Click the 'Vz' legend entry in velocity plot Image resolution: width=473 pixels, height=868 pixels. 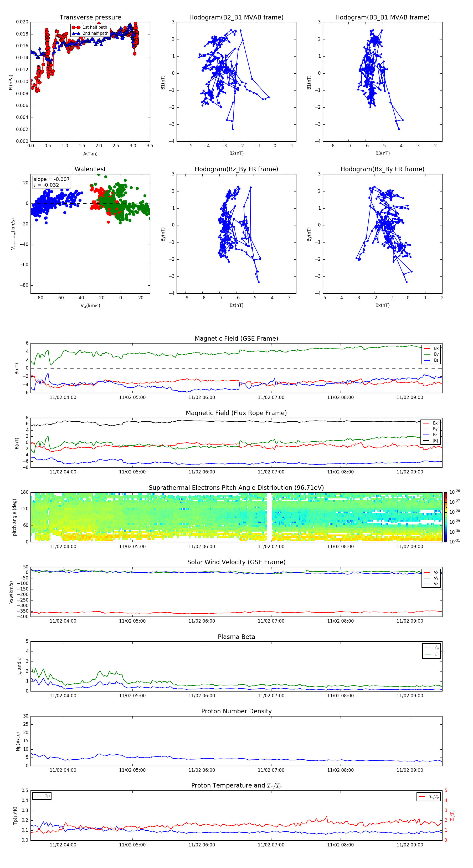coord(431,584)
